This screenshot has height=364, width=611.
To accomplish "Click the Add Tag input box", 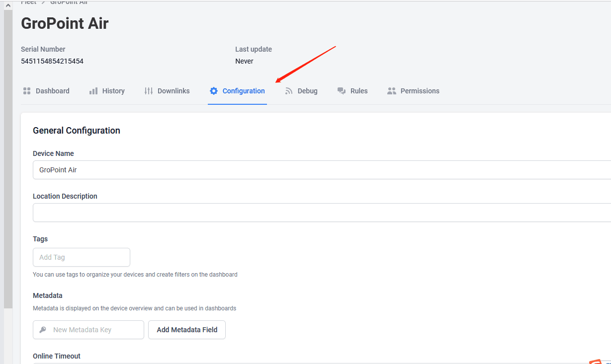I will 82,257.
